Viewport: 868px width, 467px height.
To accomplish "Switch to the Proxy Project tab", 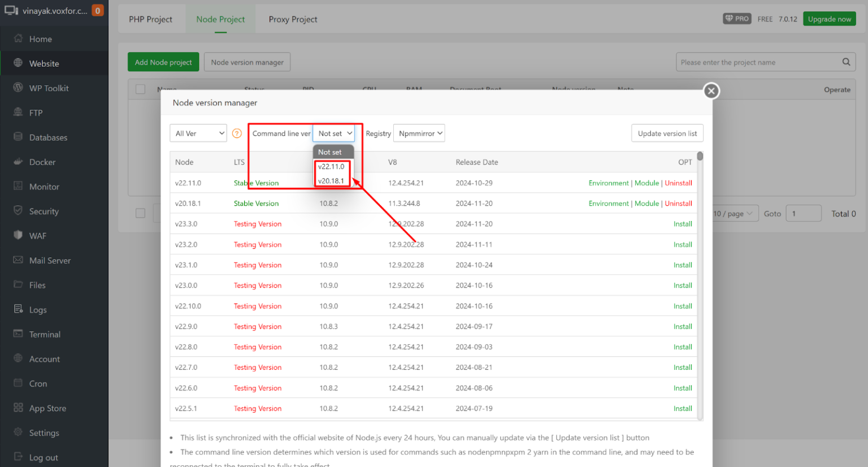I will point(293,19).
